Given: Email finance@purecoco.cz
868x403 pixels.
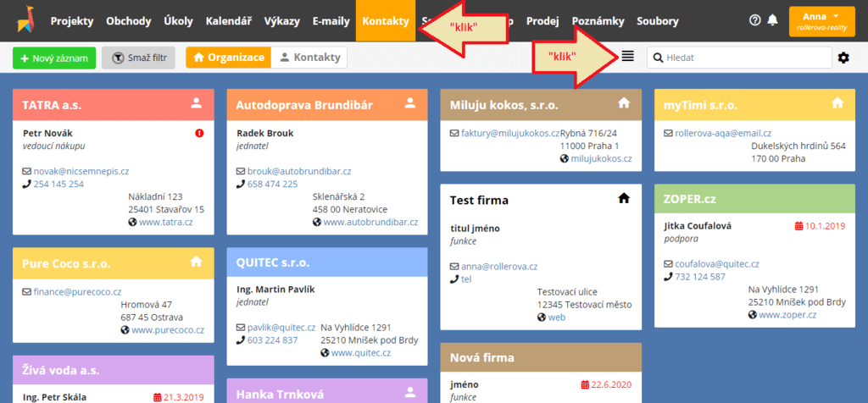Looking at the screenshot, I should [77, 292].
